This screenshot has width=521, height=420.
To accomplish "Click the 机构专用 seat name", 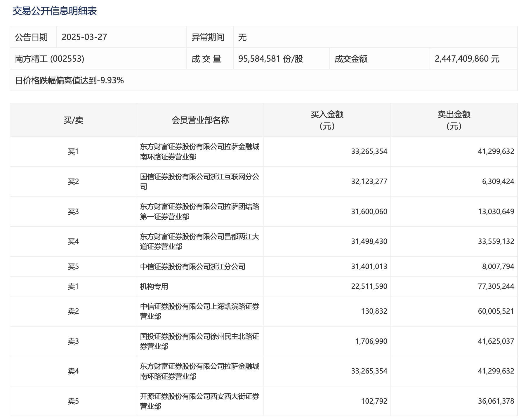I will click(x=154, y=286).
